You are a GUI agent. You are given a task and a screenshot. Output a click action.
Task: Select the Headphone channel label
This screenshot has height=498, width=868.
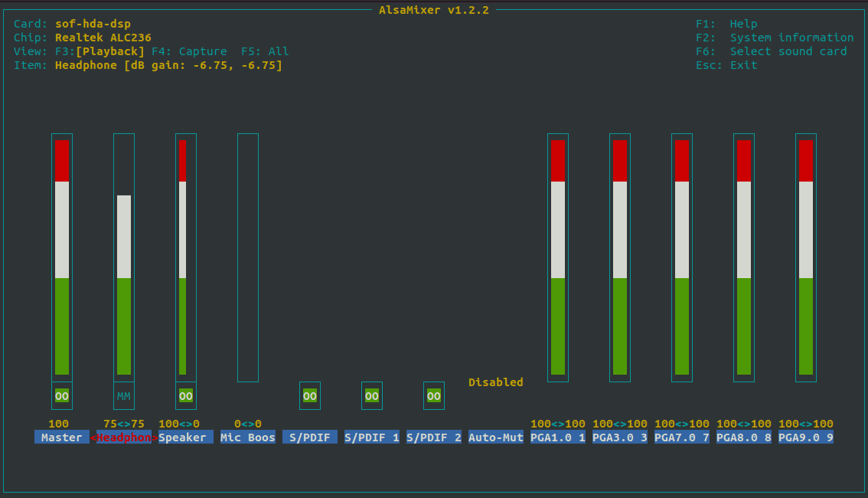coord(124,437)
